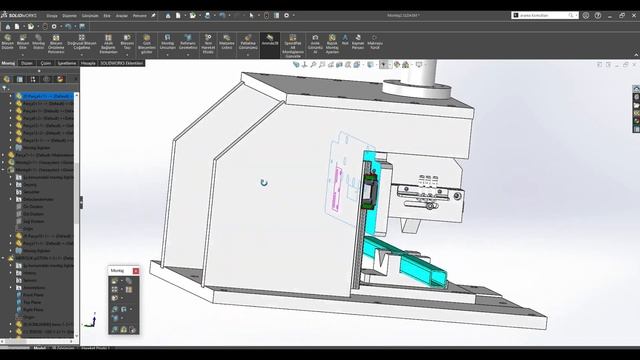Switch to the Hesapla ribbon tab
Image resolution: width=640 pixels, height=360 pixels.
pos(88,63)
